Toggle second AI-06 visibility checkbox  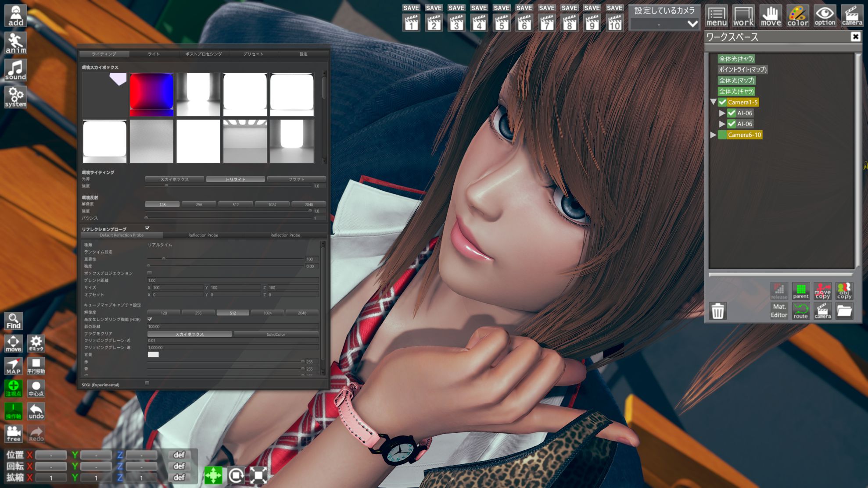[732, 124]
